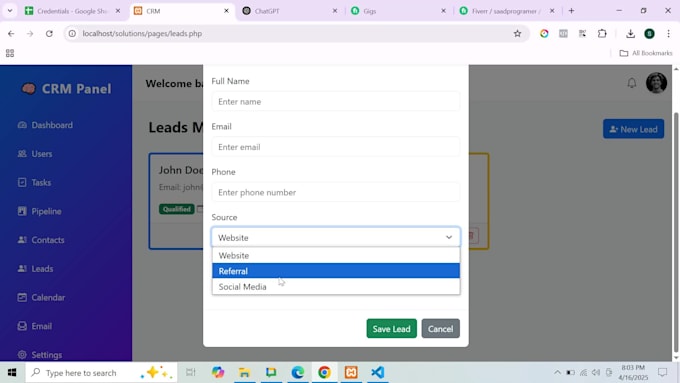Go back in browser history
The width and height of the screenshot is (680, 383).
point(11,33)
